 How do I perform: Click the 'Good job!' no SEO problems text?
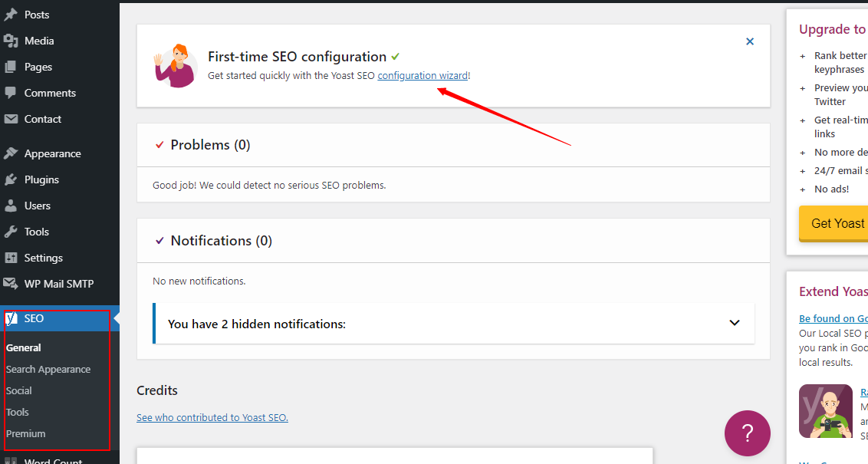pyautogui.click(x=269, y=186)
